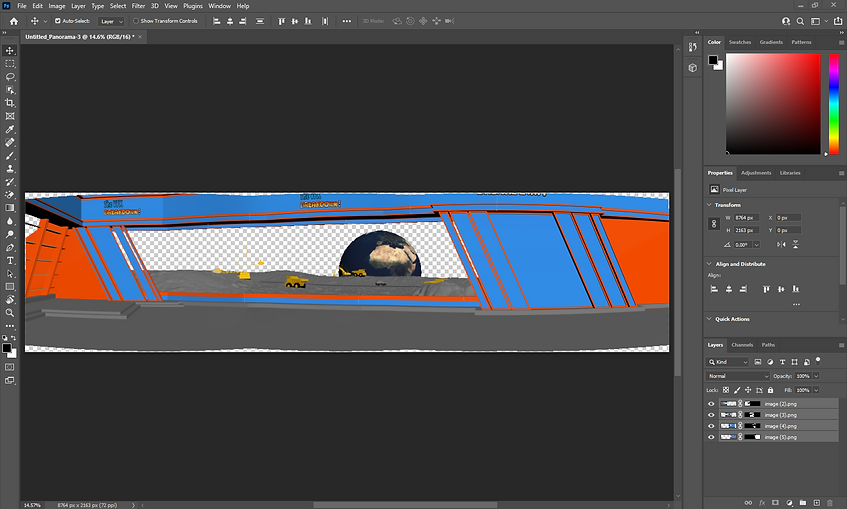Select the Eyedropper tool
847x509 pixels.
click(10, 129)
